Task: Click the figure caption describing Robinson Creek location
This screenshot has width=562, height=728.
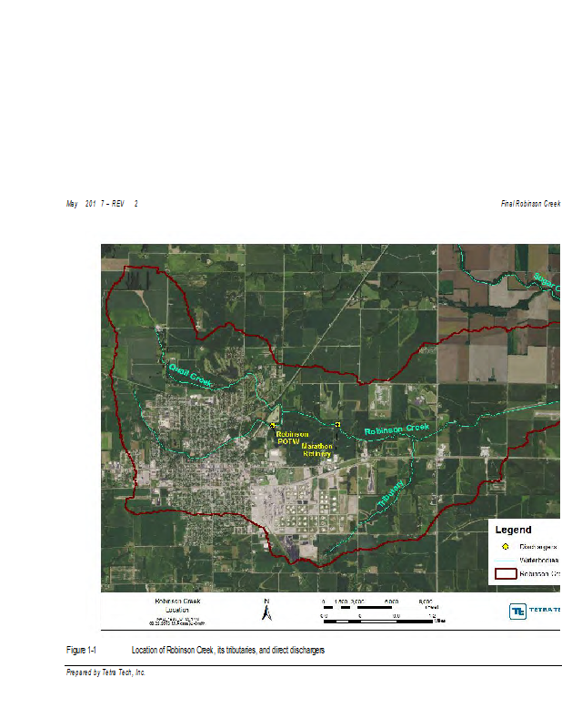Action: (227, 651)
